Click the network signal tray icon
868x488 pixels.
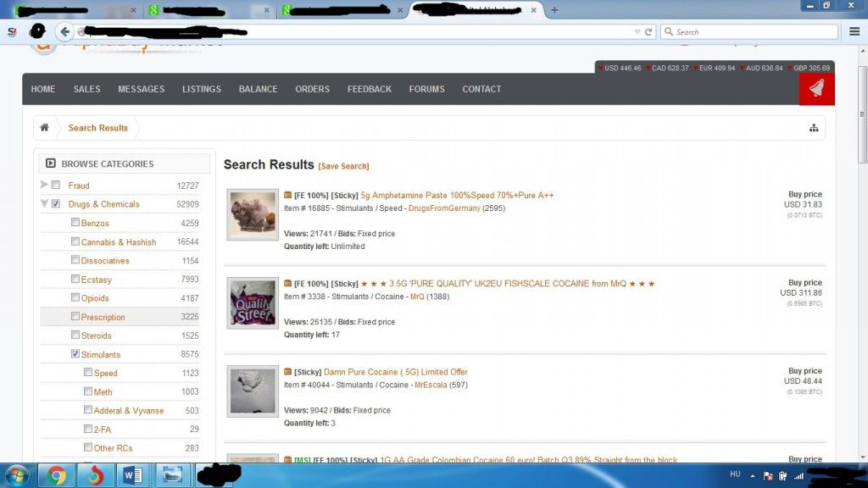(x=798, y=476)
